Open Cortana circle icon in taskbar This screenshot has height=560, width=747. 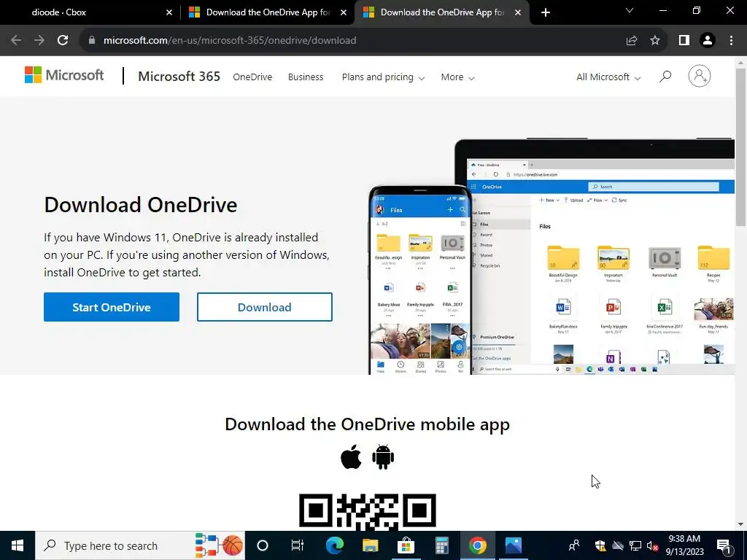pyautogui.click(x=263, y=545)
